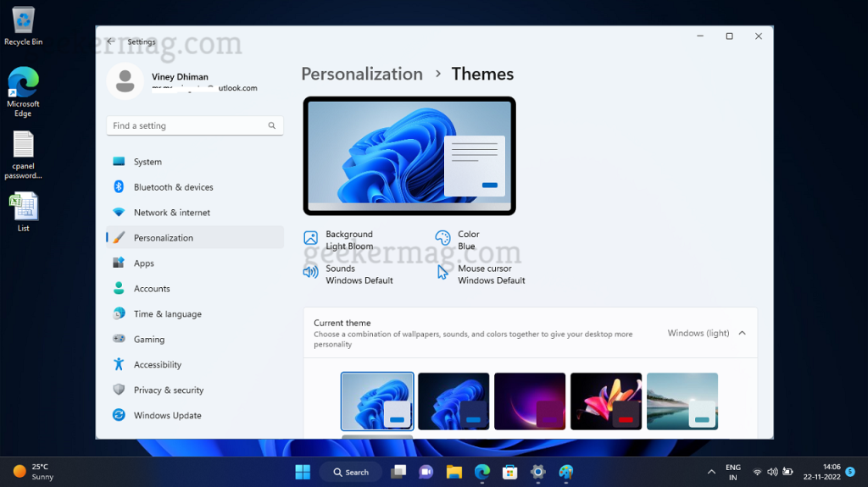868x487 pixels.
Task: Click the volume icon in system tray
Action: (772, 472)
